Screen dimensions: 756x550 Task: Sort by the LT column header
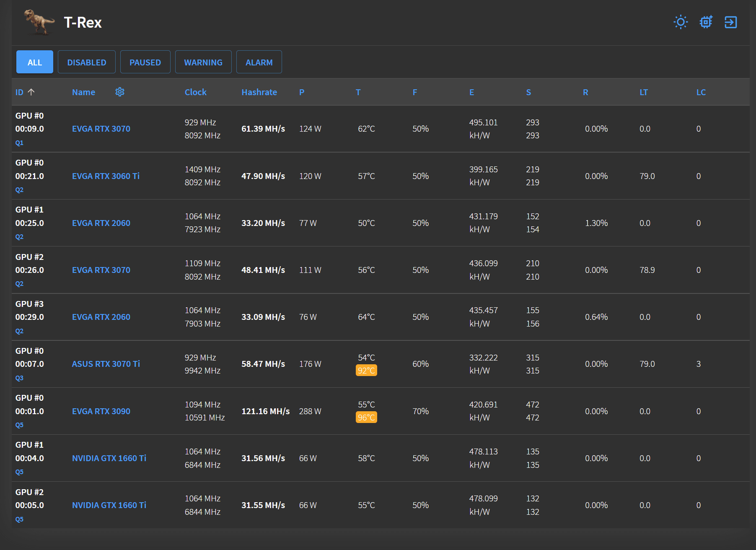tap(644, 92)
